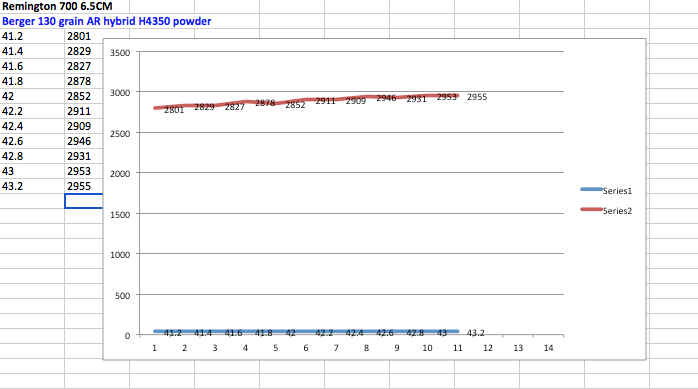Select velocity cell 2953
This screenshot has height=389, width=698.
84,171
